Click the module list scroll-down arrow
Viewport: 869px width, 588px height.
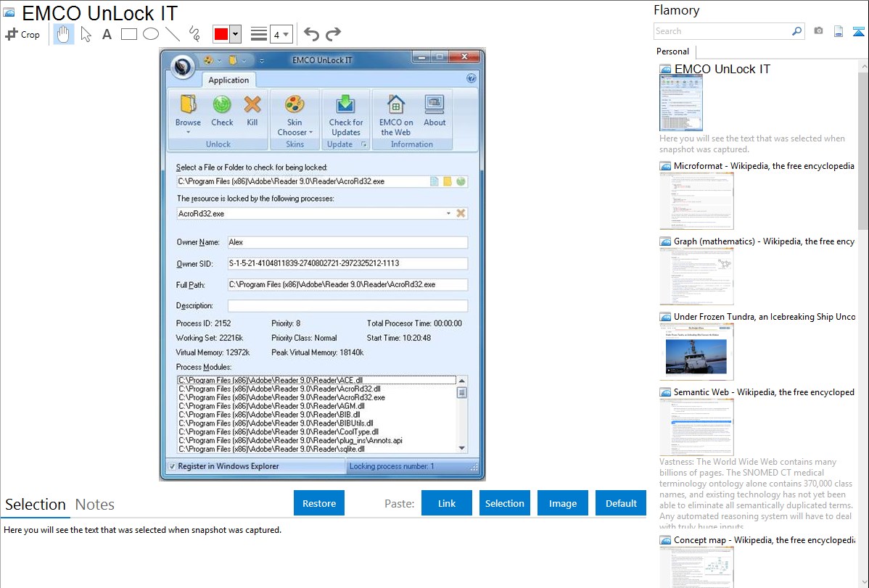[461, 448]
